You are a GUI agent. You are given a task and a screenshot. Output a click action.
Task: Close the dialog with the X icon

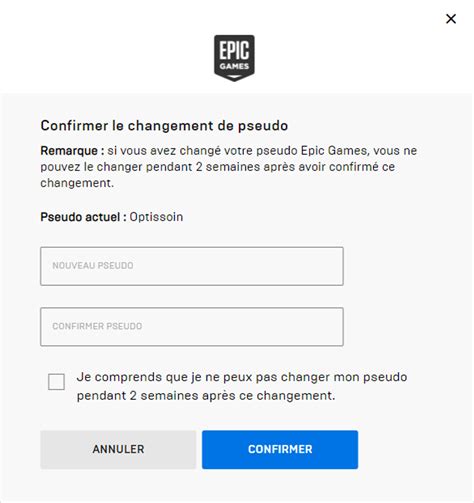pos(451,19)
